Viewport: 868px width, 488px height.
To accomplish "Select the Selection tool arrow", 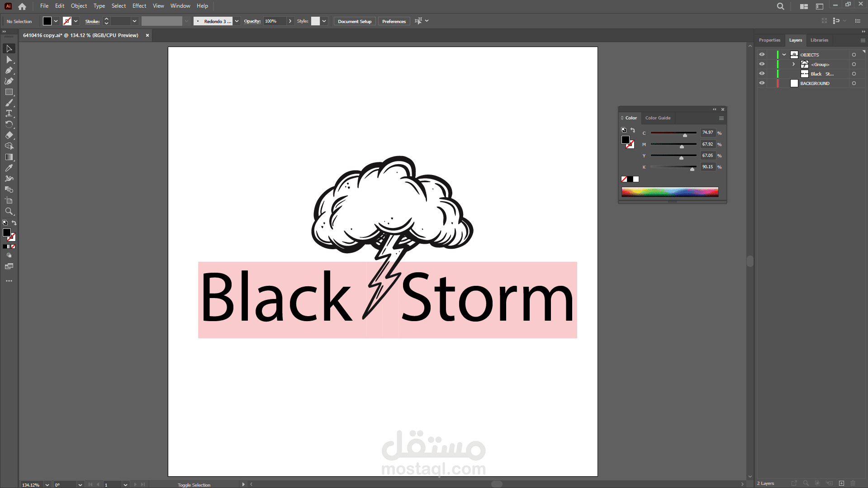I will (9, 48).
